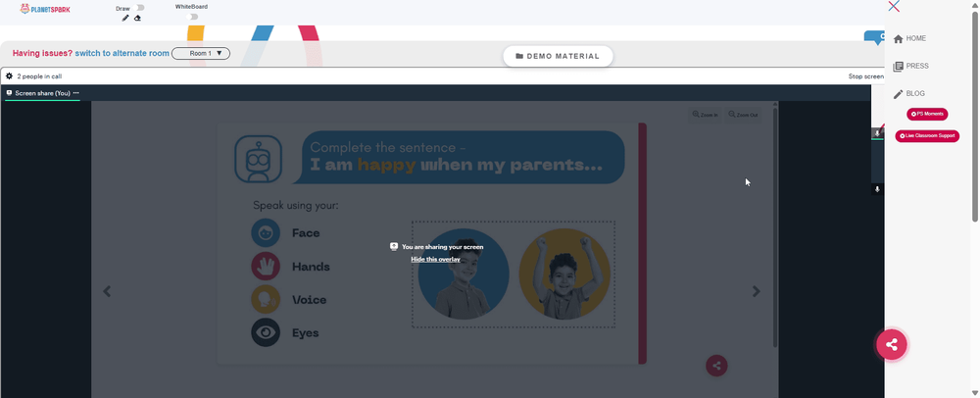Open the Room 1 dropdown

point(201,54)
